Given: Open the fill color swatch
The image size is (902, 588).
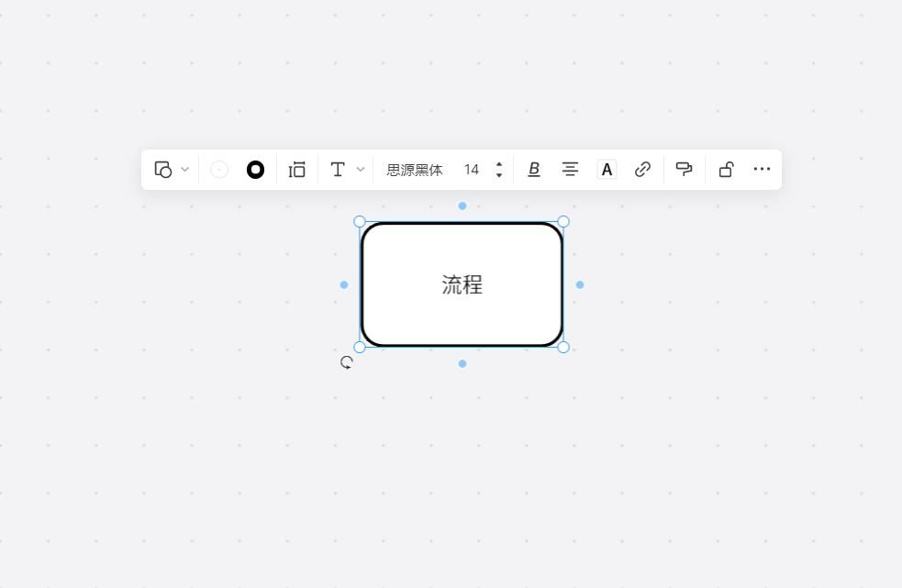Looking at the screenshot, I should (x=219, y=170).
